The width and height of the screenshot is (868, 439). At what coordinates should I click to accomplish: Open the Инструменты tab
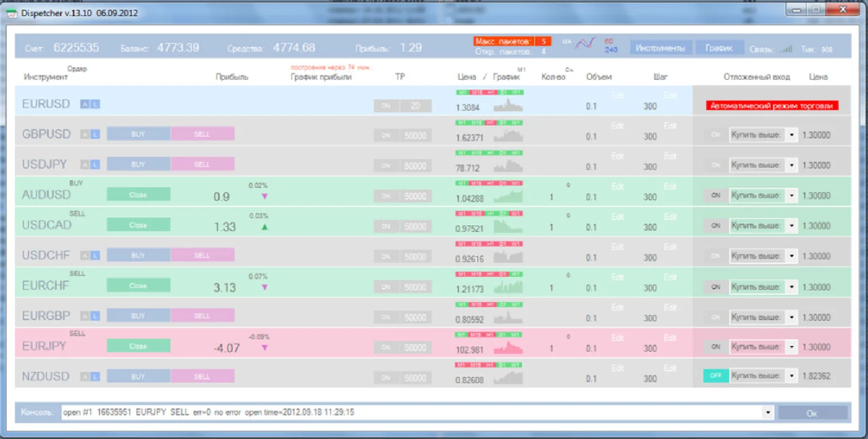pyautogui.click(x=660, y=48)
